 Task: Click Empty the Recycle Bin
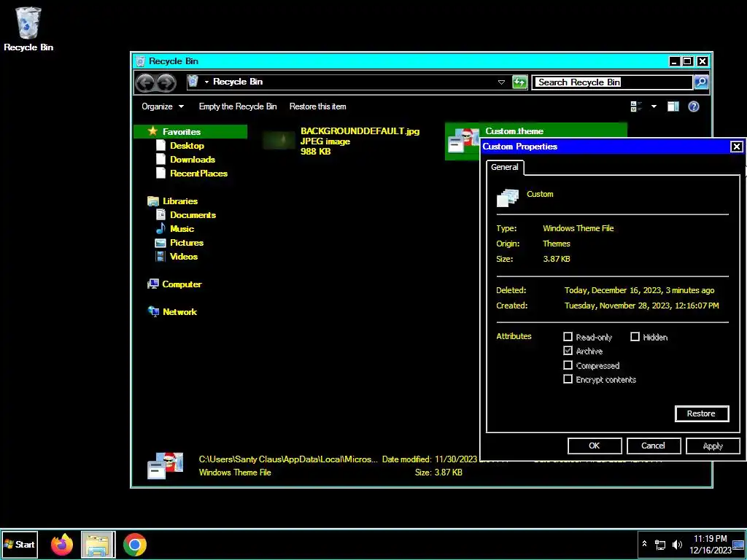238,106
